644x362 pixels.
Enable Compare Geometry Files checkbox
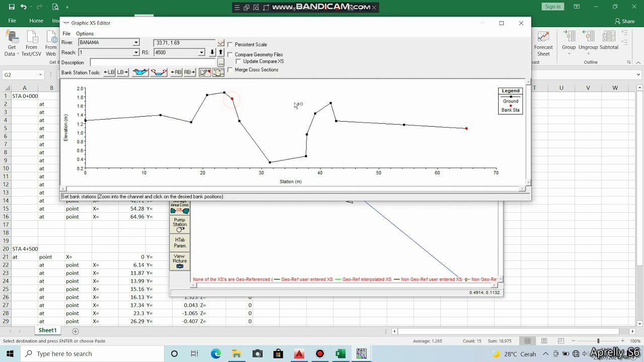pyautogui.click(x=230, y=54)
